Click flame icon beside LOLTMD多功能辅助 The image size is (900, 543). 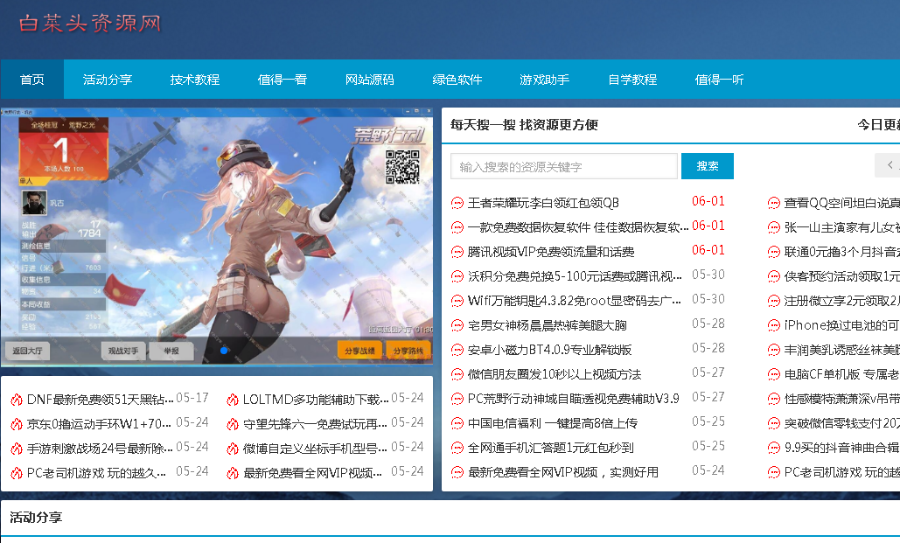(232, 400)
